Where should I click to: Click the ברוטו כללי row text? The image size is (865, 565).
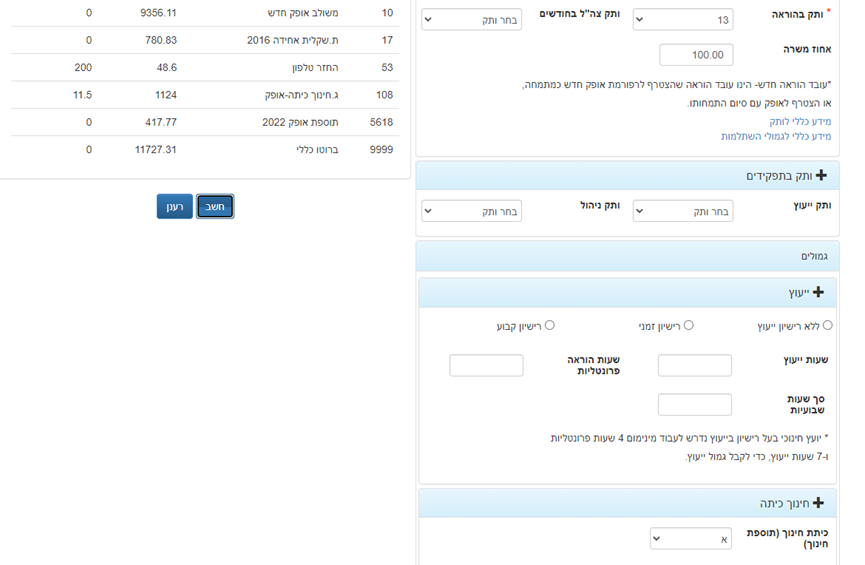(x=317, y=150)
